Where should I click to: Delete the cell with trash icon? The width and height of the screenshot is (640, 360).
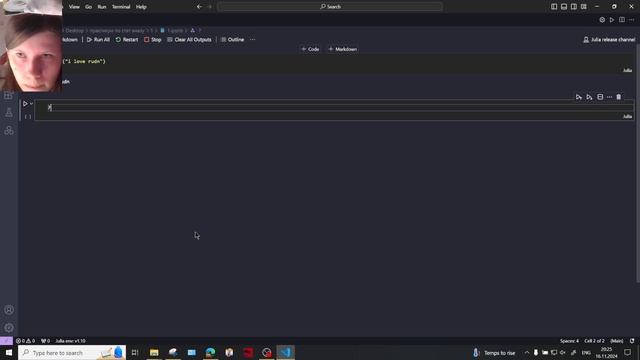619,97
